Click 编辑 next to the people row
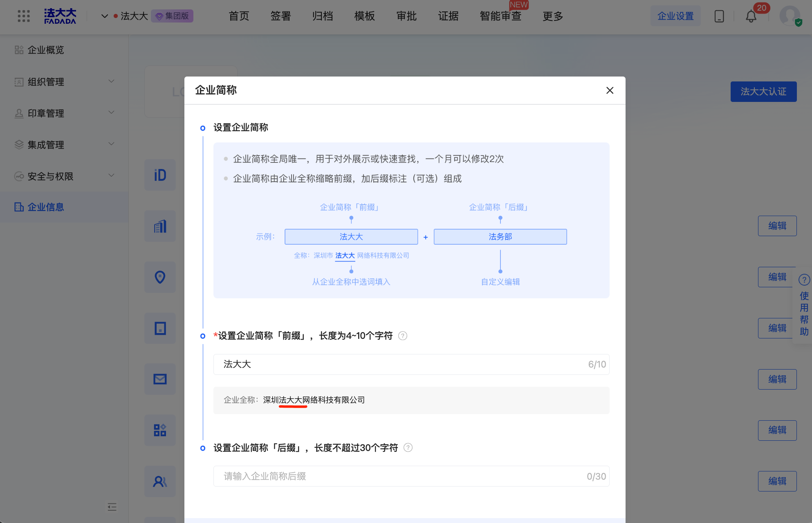Image resolution: width=812 pixels, height=523 pixels. (x=777, y=481)
